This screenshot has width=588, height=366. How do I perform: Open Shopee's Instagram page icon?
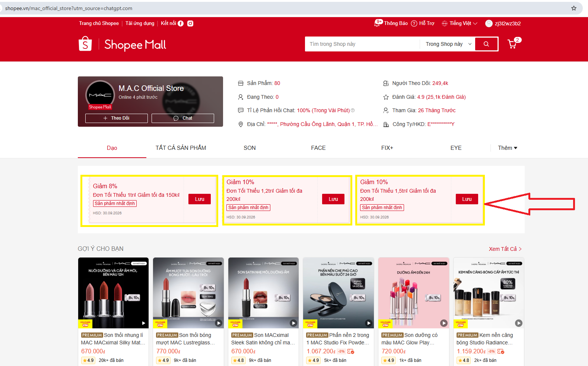coord(190,23)
